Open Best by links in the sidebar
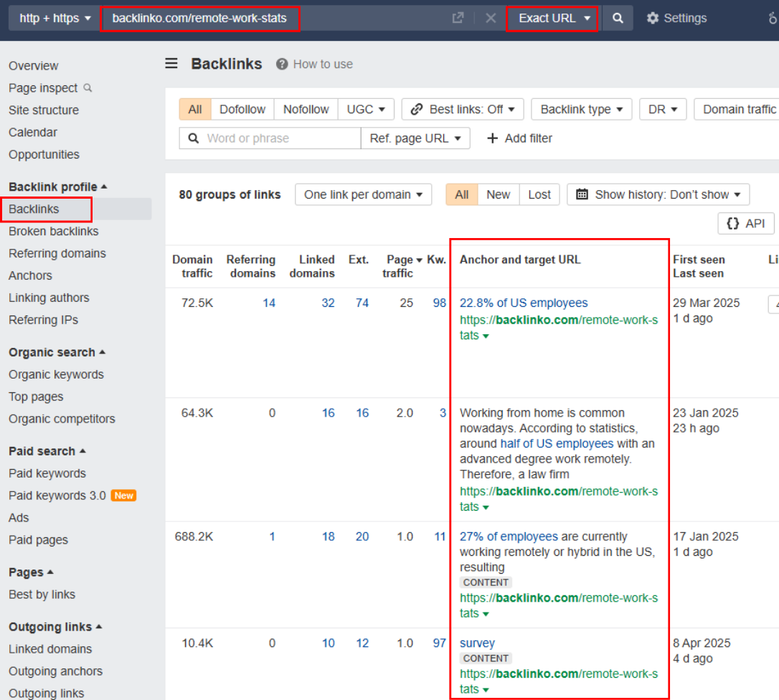779x700 pixels. coord(42,595)
